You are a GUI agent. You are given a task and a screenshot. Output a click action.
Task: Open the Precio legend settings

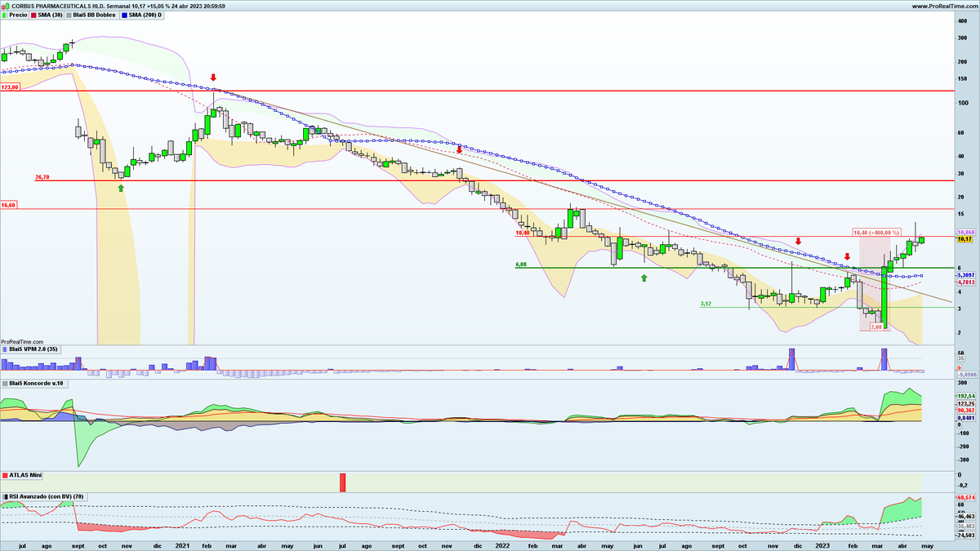(x=16, y=15)
